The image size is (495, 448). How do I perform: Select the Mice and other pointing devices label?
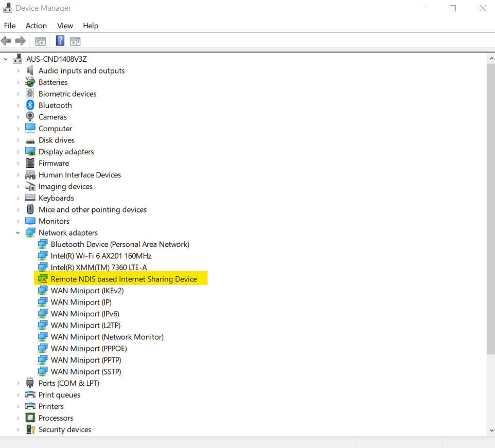pyautogui.click(x=93, y=209)
